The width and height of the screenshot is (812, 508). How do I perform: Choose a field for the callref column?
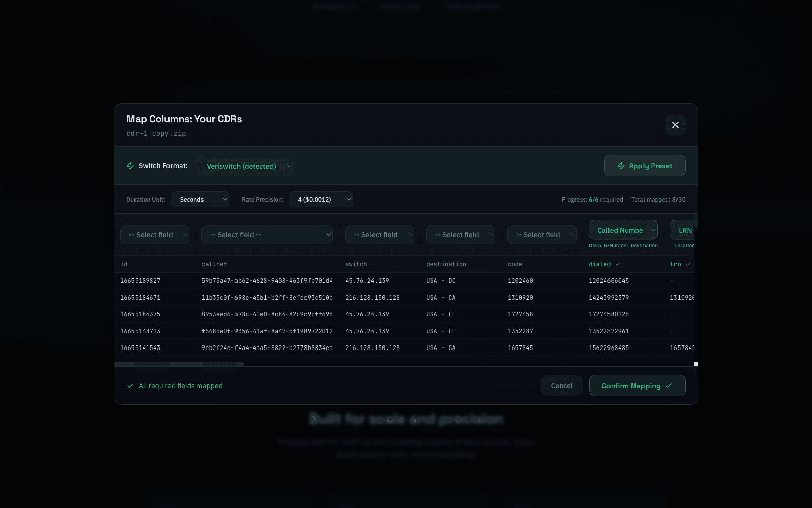tap(267, 235)
